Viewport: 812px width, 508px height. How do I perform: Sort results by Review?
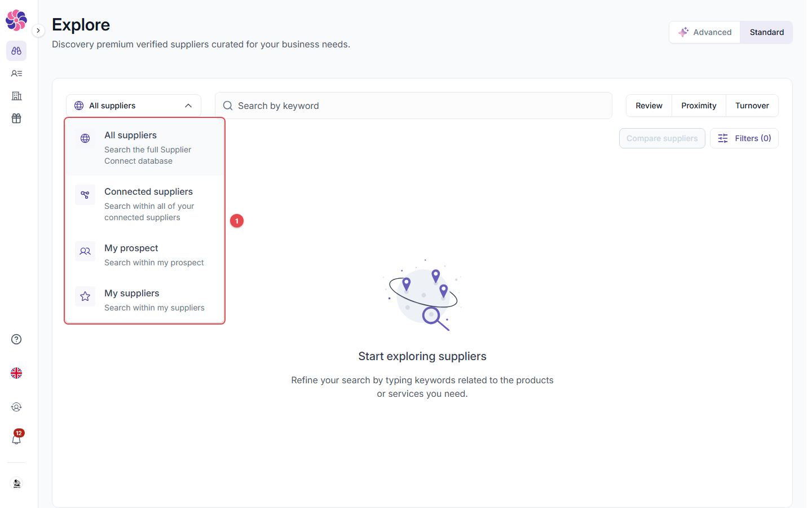(649, 106)
